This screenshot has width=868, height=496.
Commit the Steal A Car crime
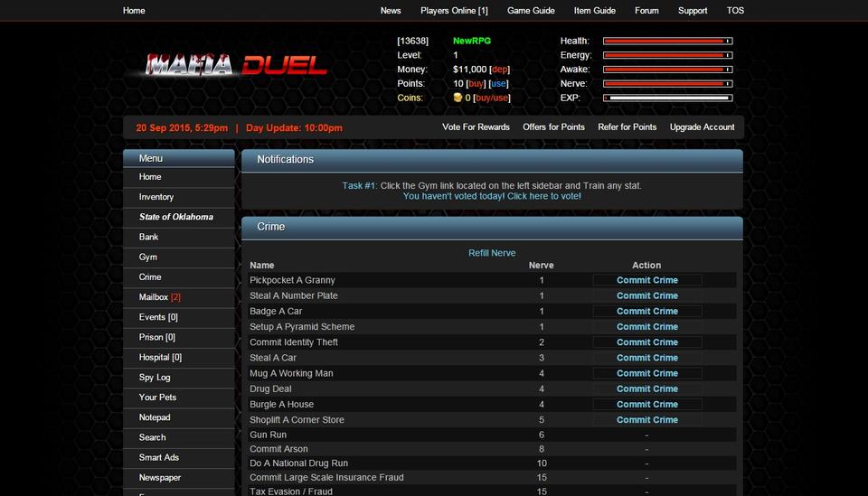point(647,358)
